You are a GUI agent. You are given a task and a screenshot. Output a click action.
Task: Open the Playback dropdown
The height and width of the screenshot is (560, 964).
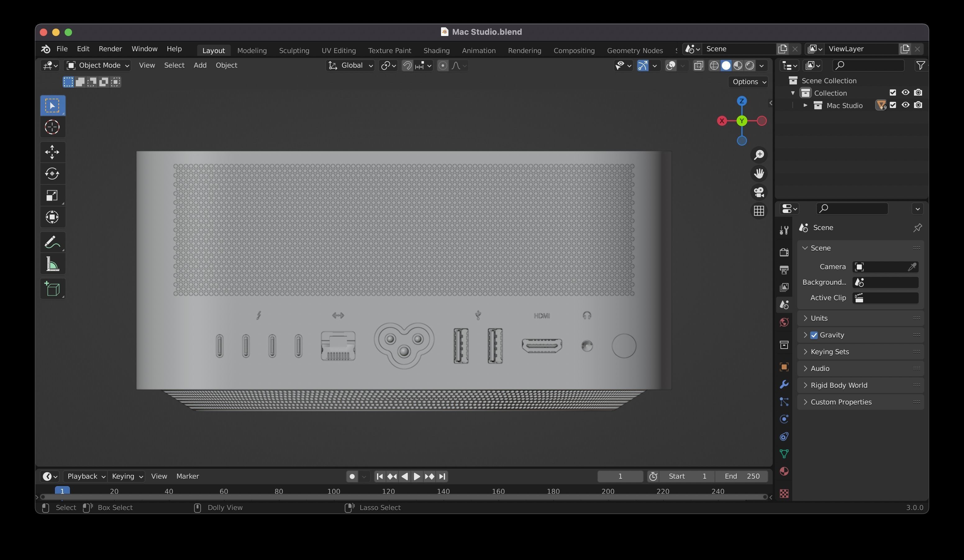click(x=85, y=477)
